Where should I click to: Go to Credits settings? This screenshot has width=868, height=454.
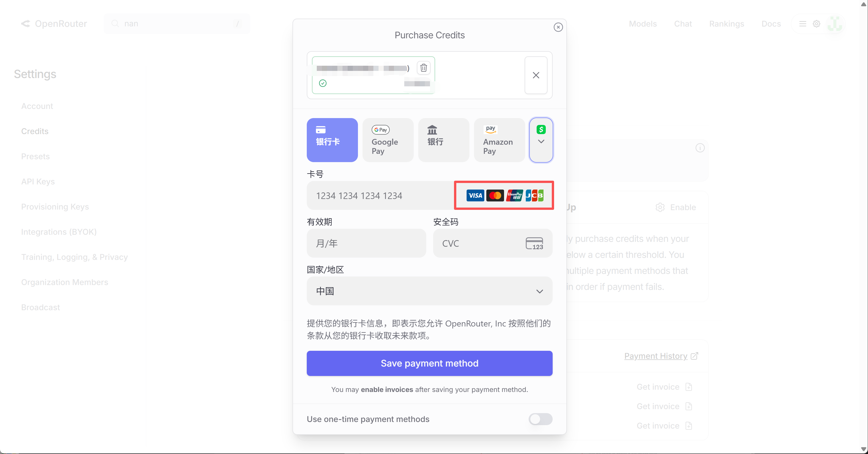point(35,132)
